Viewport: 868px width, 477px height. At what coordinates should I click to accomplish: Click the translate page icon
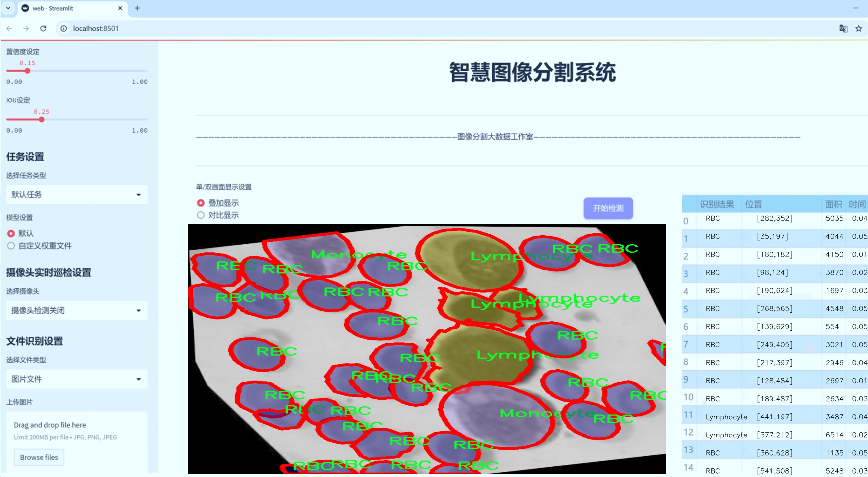(843, 28)
